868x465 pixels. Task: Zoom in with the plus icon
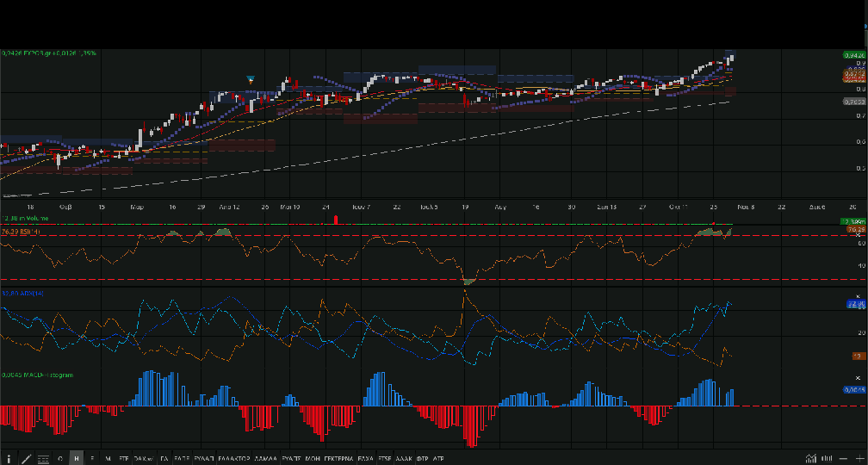(859, 458)
